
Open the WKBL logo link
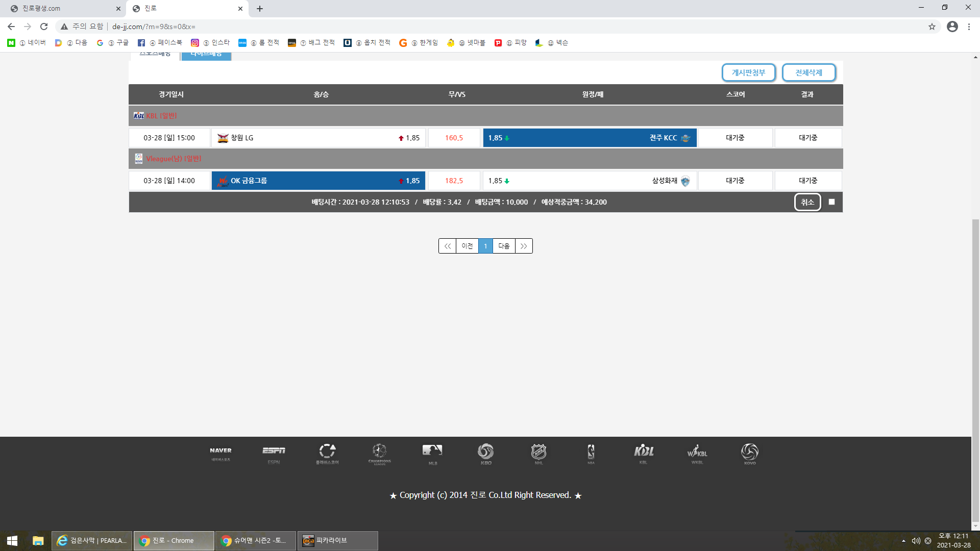[697, 454]
